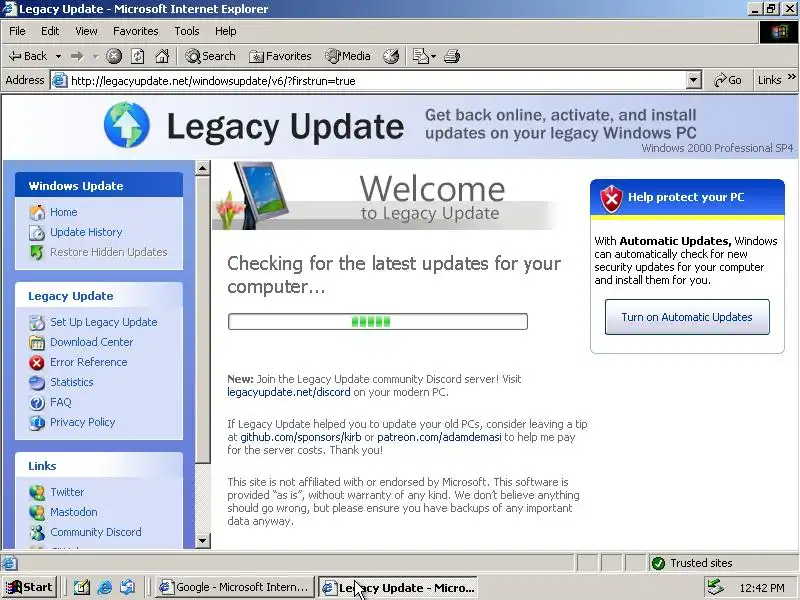Image resolution: width=800 pixels, height=600 pixels.
Task: Show browsing History via toolbar icon
Action: point(391,56)
